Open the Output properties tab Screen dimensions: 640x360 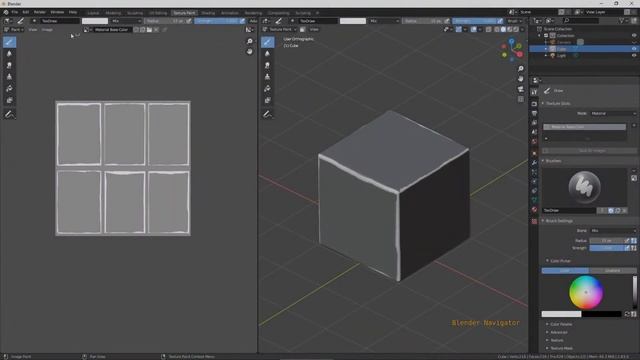pyautogui.click(x=534, y=113)
